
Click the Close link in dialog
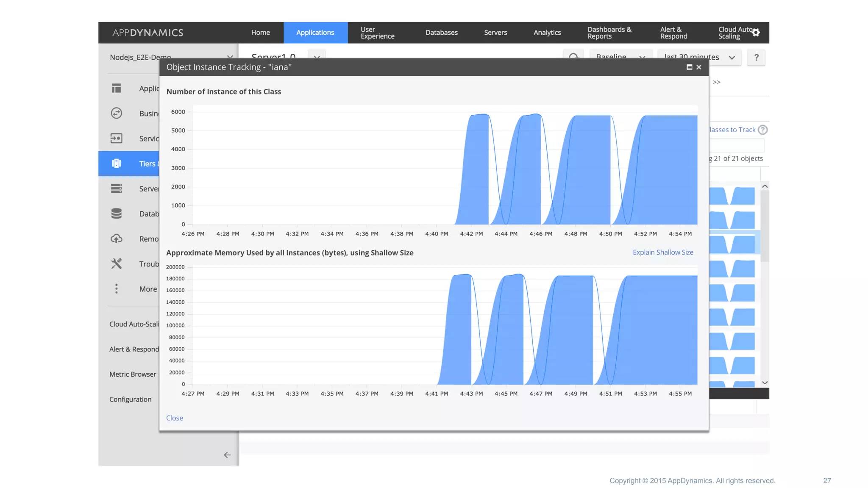[x=174, y=418]
